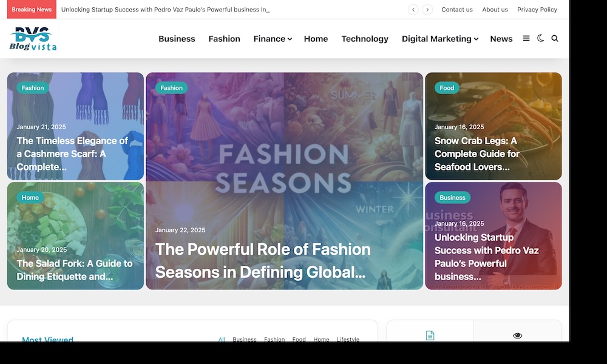The image size is (607, 364).
Task: Open the Fashion Seasons featured article
Action: 263,261
